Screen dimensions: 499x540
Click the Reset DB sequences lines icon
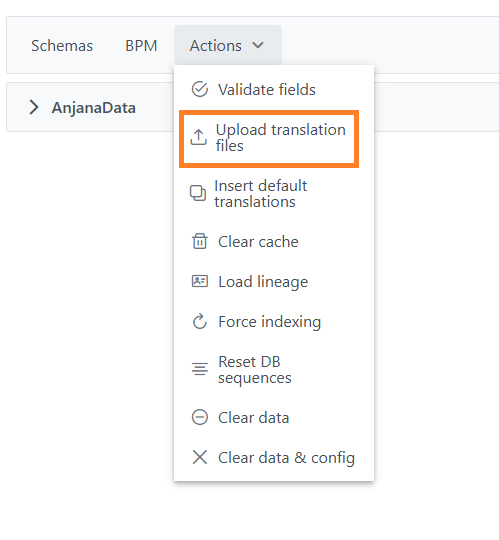(200, 369)
